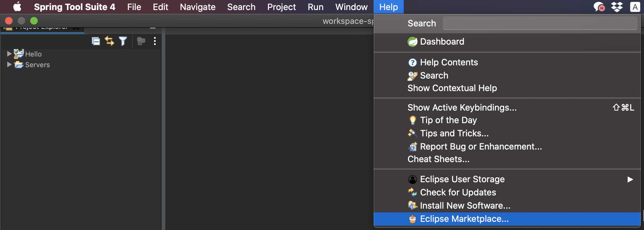This screenshot has height=230, width=644.
Task: Click the focus on active task icon
Action: coord(141,41)
